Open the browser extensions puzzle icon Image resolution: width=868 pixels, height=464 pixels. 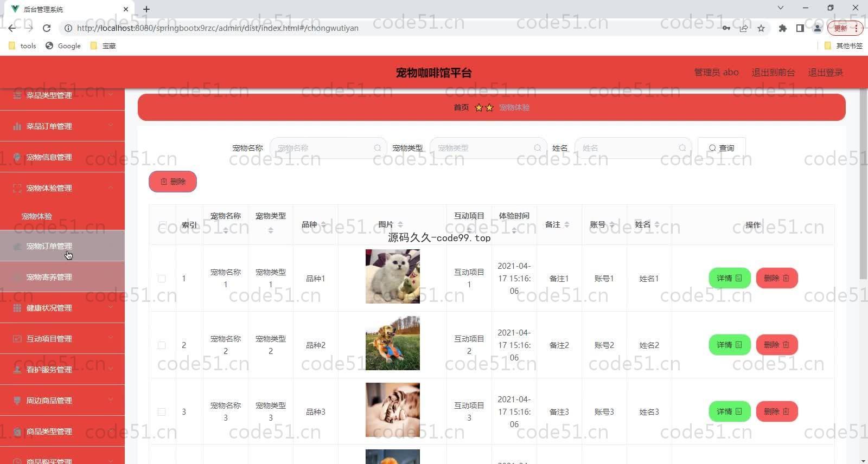coord(782,28)
